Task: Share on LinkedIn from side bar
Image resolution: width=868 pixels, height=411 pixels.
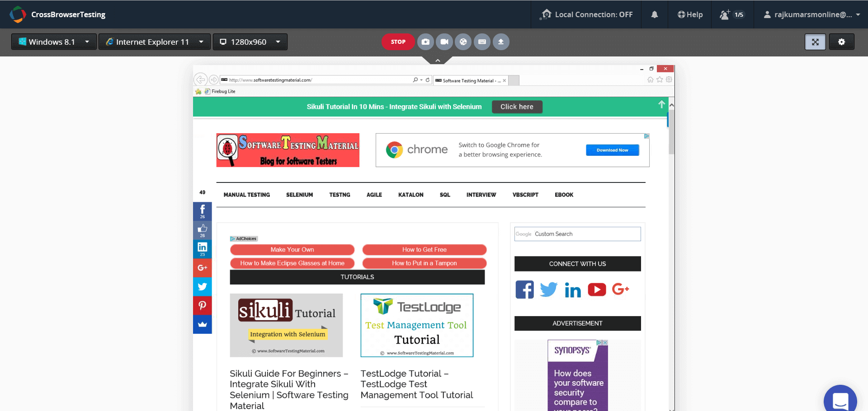Action: coord(202,249)
